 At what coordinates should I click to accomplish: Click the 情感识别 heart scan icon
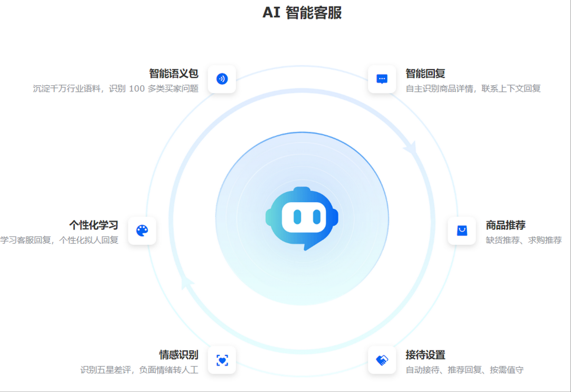point(222,360)
